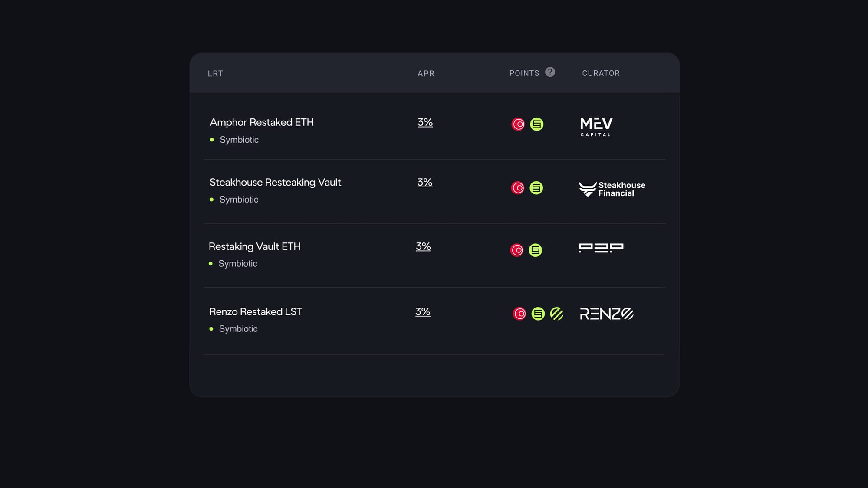
Task: Sort by the APR column header
Action: pos(426,74)
